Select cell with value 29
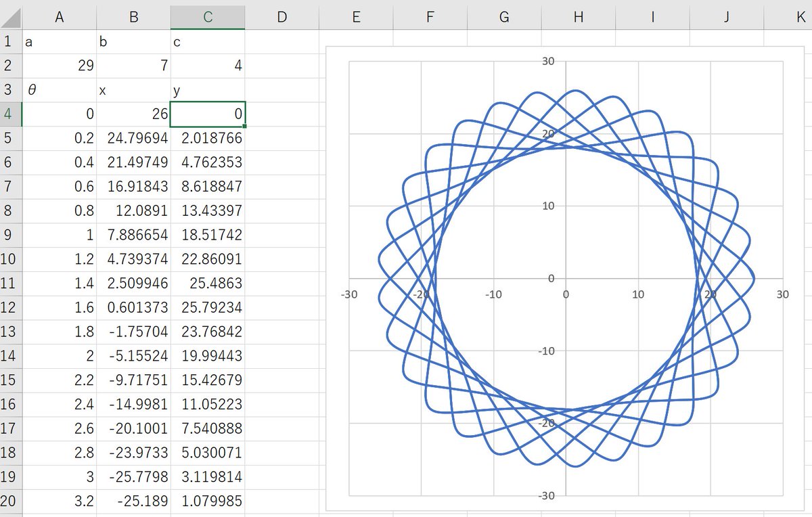The image size is (812, 517). point(60,66)
